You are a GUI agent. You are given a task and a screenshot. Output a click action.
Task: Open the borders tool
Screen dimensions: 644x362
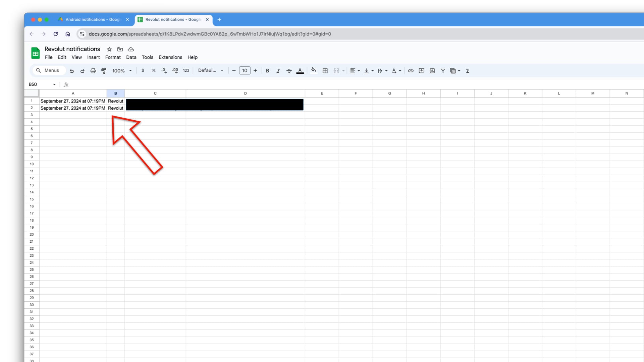tap(325, 71)
